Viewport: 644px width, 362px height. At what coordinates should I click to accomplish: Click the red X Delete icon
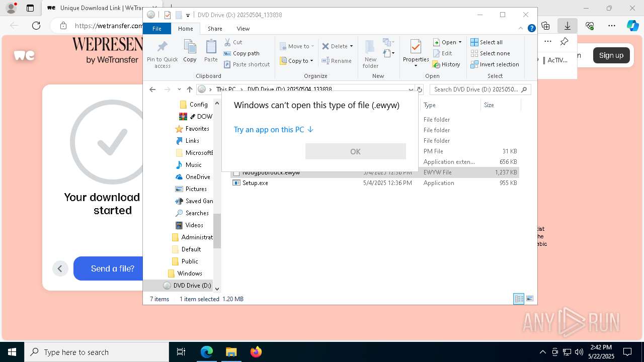coord(326,46)
